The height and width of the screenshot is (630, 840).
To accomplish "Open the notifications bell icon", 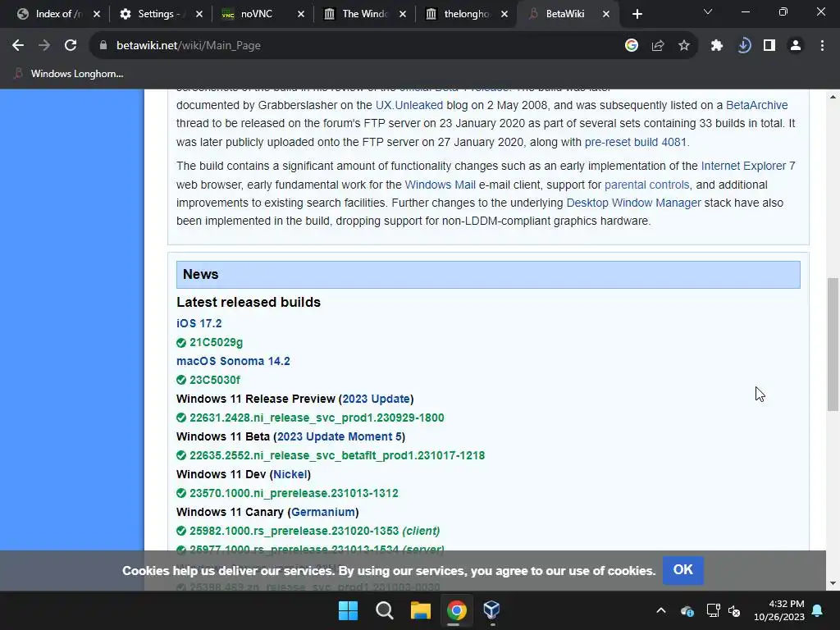I will 818,610.
